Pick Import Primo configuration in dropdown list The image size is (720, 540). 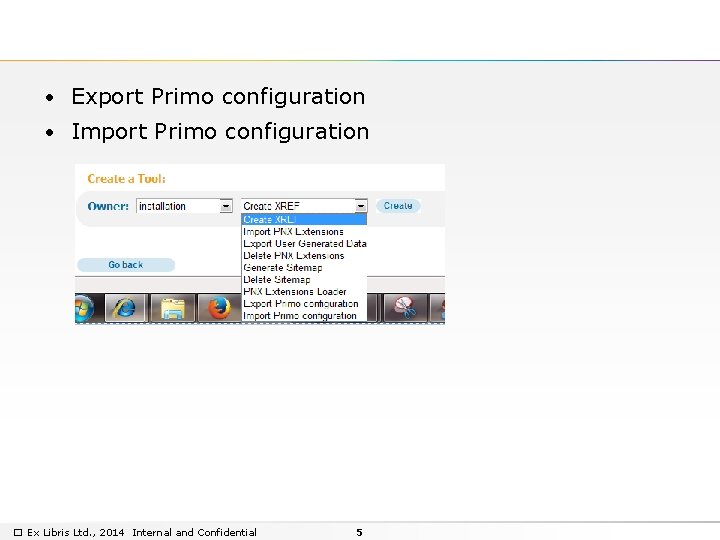[x=304, y=315]
